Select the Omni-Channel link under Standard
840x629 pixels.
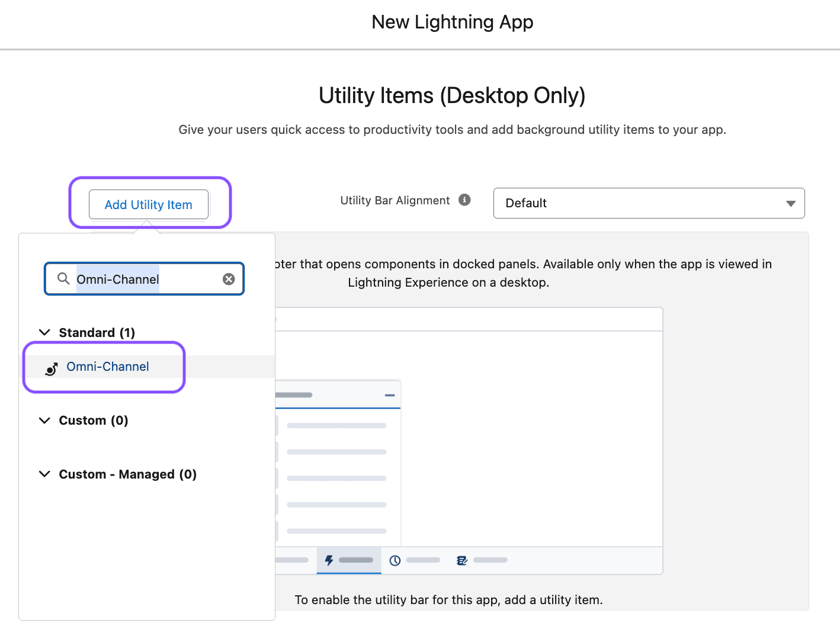pos(107,367)
